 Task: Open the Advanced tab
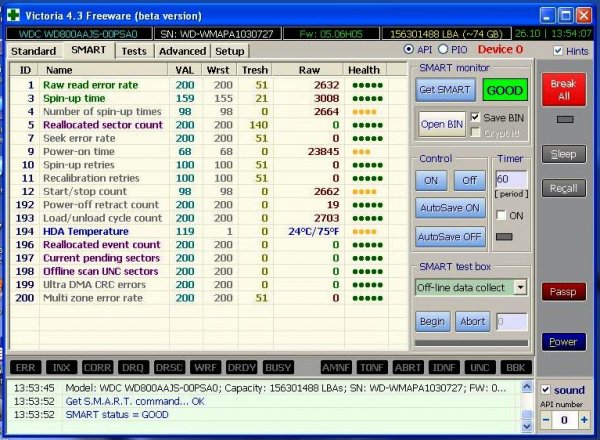pyautogui.click(x=183, y=51)
